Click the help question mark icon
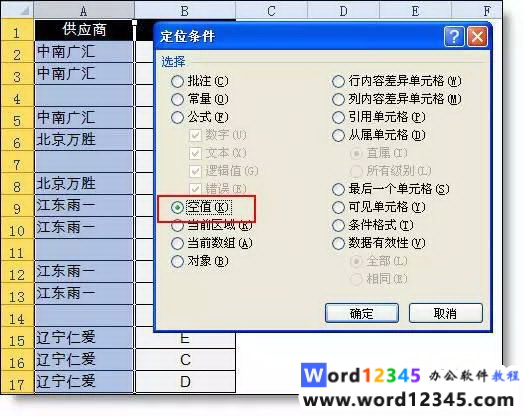 (454, 37)
